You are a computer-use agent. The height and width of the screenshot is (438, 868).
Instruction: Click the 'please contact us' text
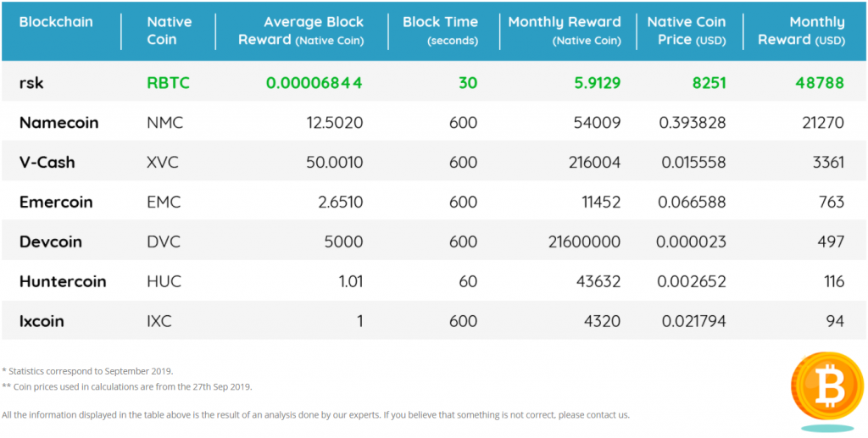coord(594,415)
